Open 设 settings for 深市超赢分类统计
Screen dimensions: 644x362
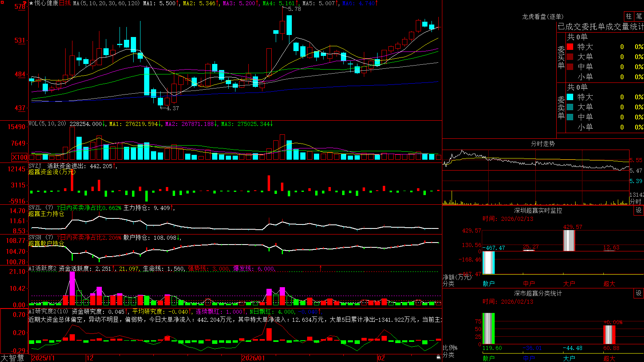[x=639, y=293]
